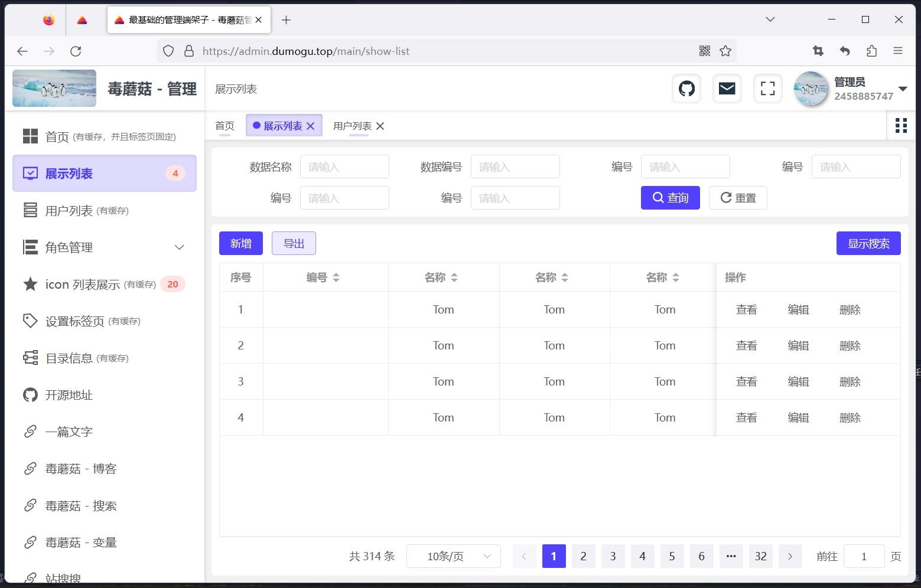Screen dimensions: 921x588
Task: Show site security shield info
Action: [x=168, y=51]
